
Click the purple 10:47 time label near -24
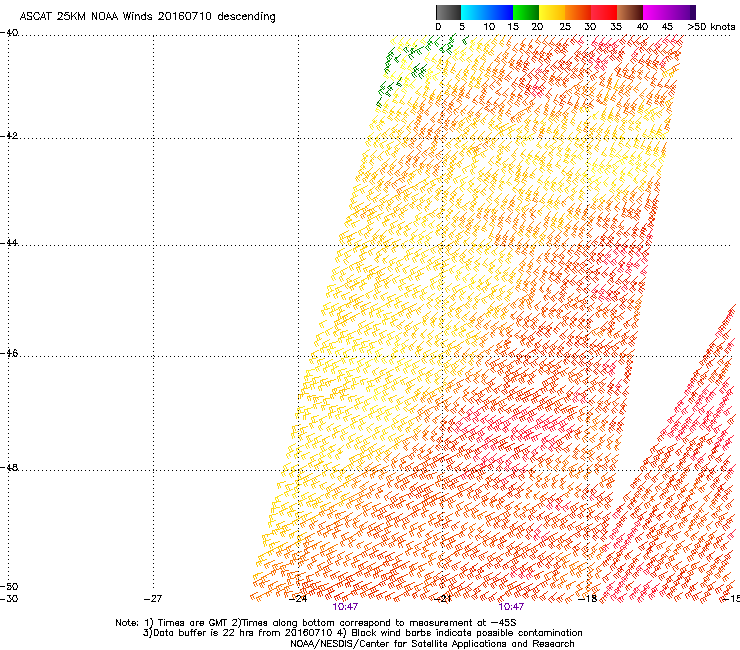click(x=345, y=607)
